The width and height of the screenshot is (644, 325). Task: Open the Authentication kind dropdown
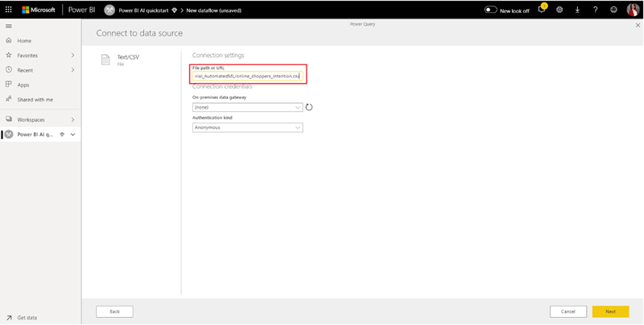(247, 127)
